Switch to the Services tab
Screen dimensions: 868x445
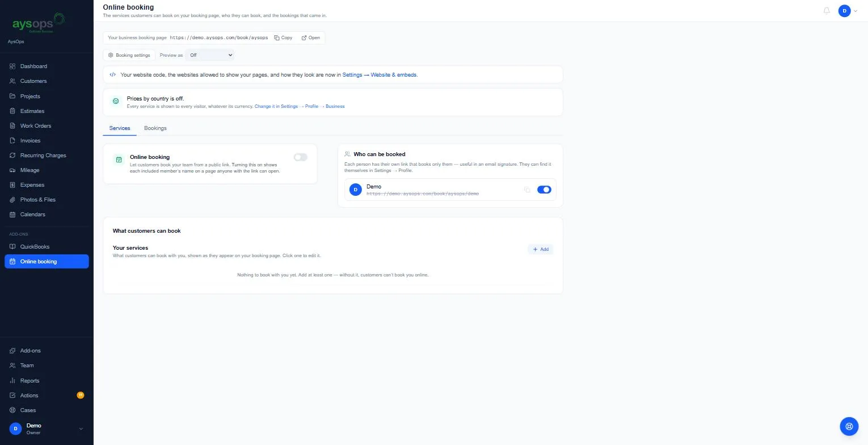pyautogui.click(x=120, y=128)
